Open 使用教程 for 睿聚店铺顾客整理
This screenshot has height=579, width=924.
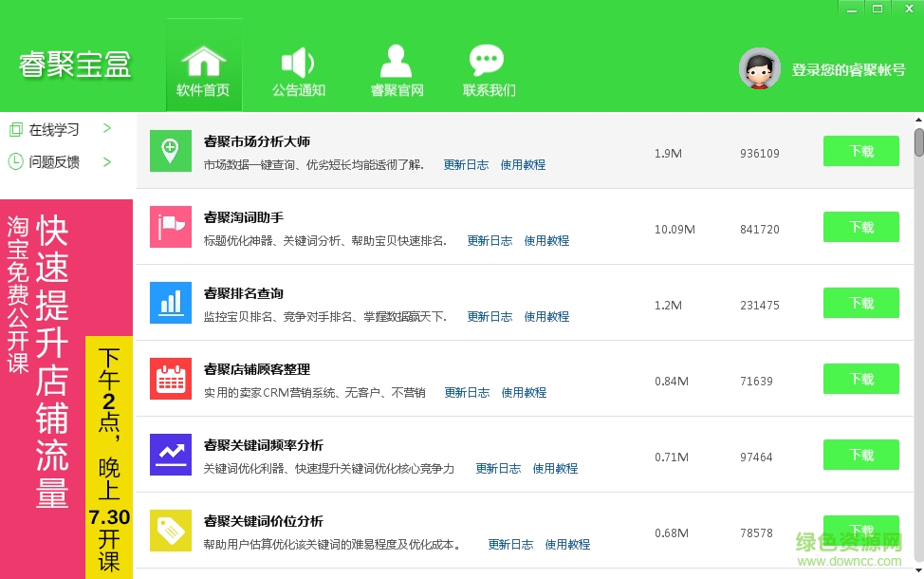(x=524, y=393)
